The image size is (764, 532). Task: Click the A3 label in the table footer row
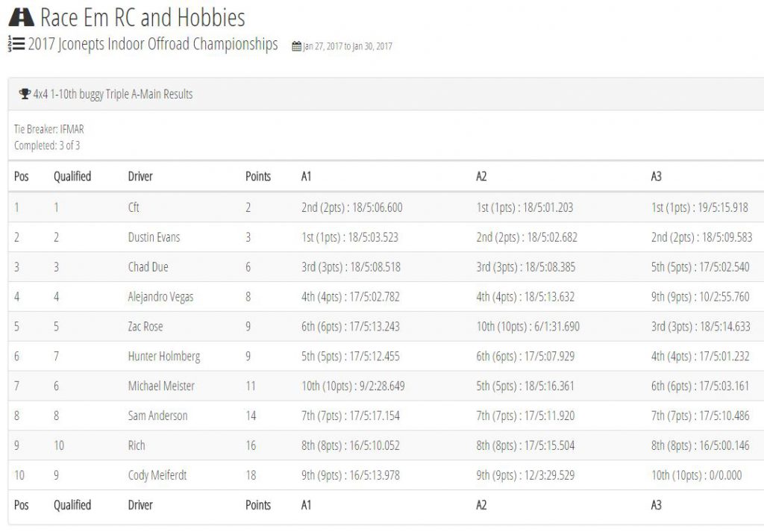(x=657, y=505)
